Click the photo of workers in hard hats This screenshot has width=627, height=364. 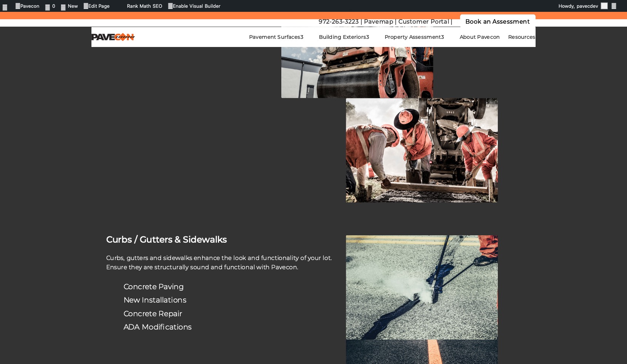tap(422, 150)
